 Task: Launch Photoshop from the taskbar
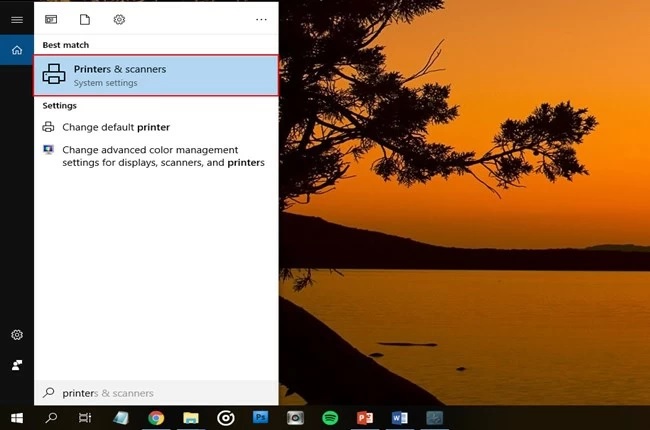tap(260, 417)
